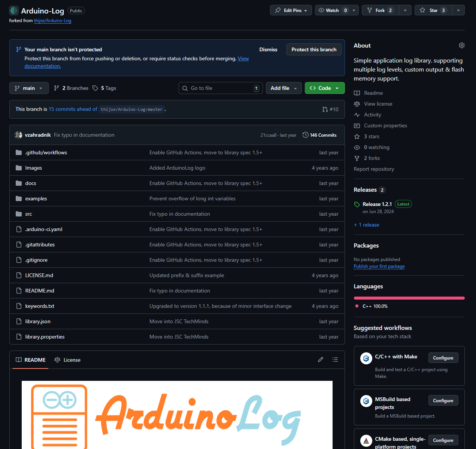This screenshot has height=449, width=476.
Task: Open the Edit Pins dropdown
Action: (291, 10)
